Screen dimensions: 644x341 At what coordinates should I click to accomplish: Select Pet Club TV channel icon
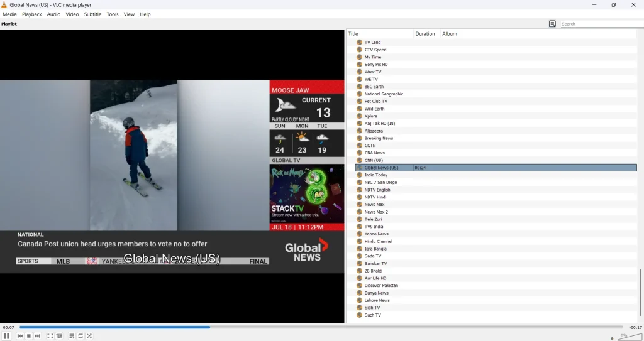tap(359, 101)
